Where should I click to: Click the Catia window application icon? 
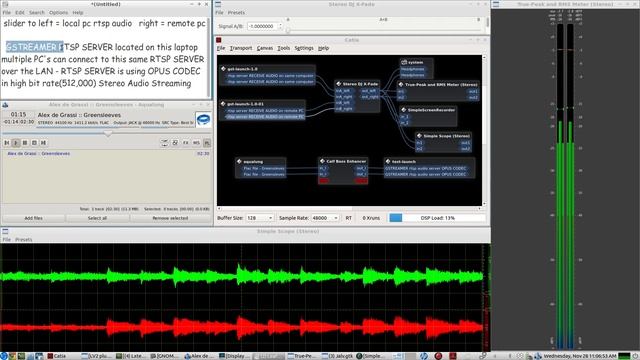[219, 40]
